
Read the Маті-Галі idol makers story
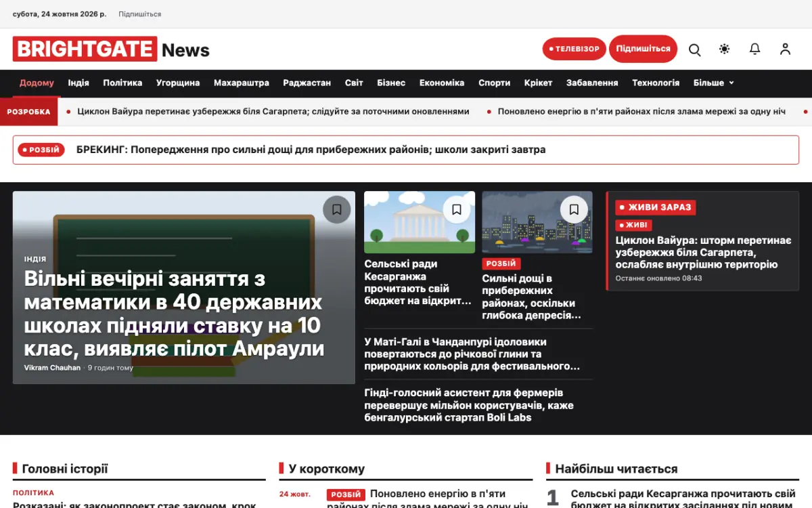click(472, 354)
